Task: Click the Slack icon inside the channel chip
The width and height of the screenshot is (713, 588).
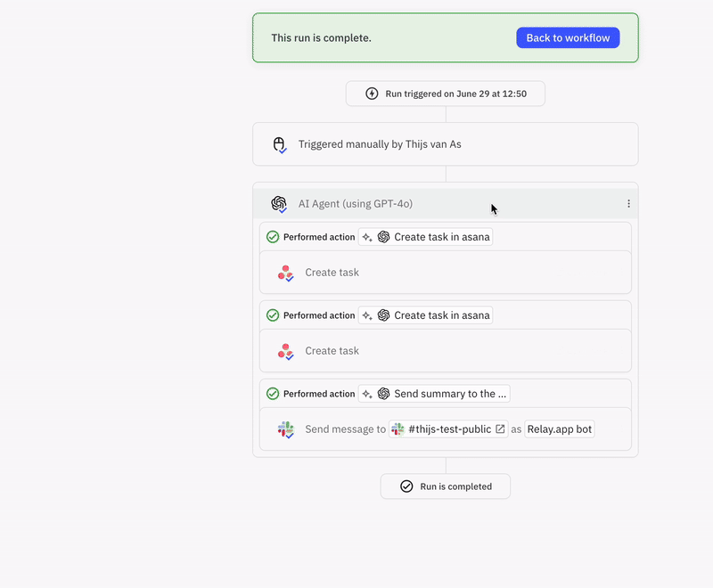Action: click(x=397, y=429)
